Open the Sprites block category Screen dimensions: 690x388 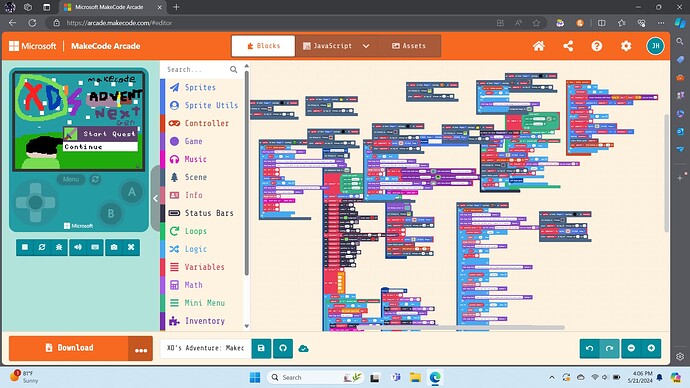pos(200,87)
